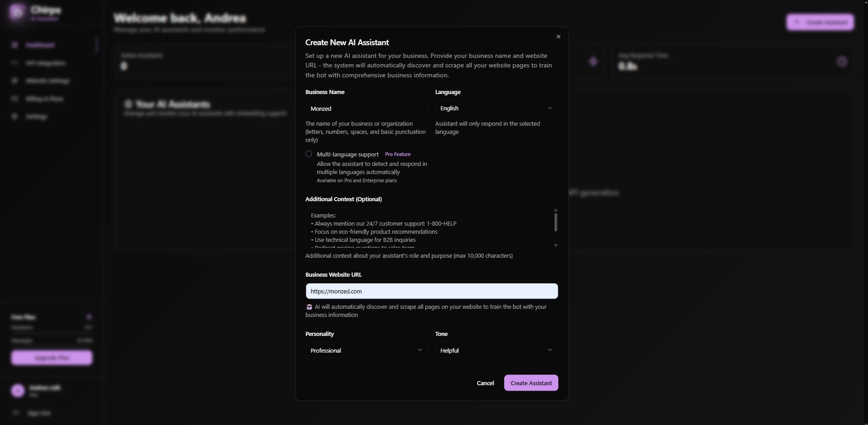Expand the Personality dropdown set to Professional
Image resolution: width=868 pixels, height=425 pixels.
366,350
